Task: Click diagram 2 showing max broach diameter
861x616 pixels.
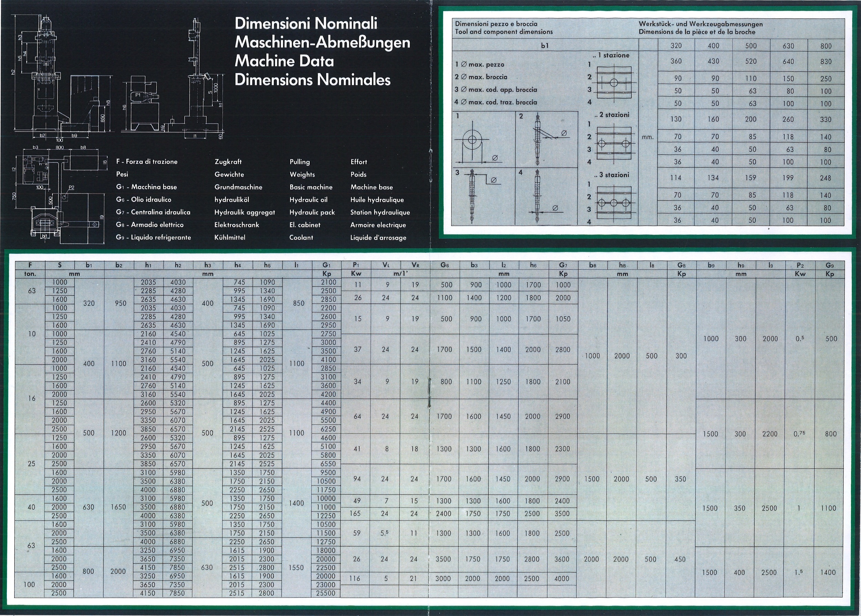Action: point(546,139)
